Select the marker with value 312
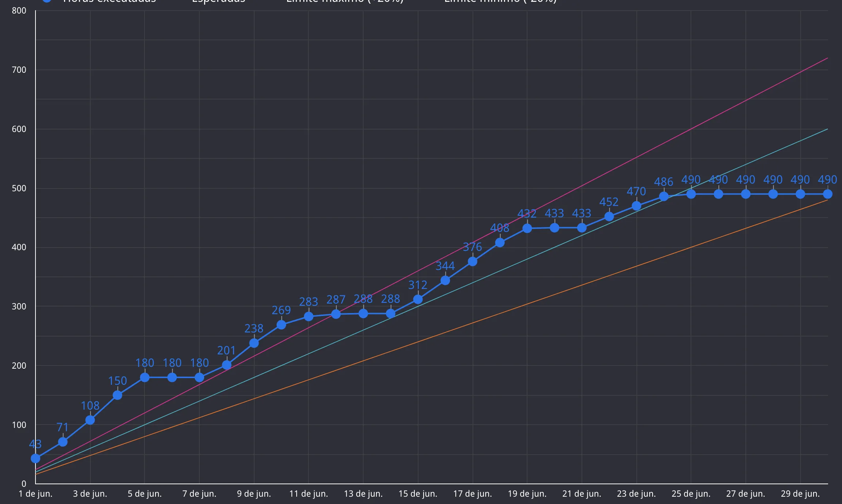This screenshot has height=504, width=842. click(x=418, y=299)
